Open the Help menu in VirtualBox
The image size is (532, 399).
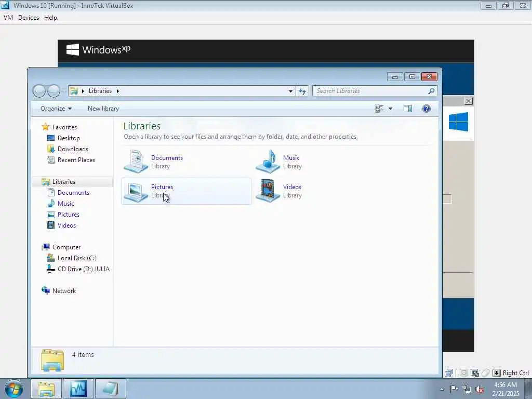point(50,18)
